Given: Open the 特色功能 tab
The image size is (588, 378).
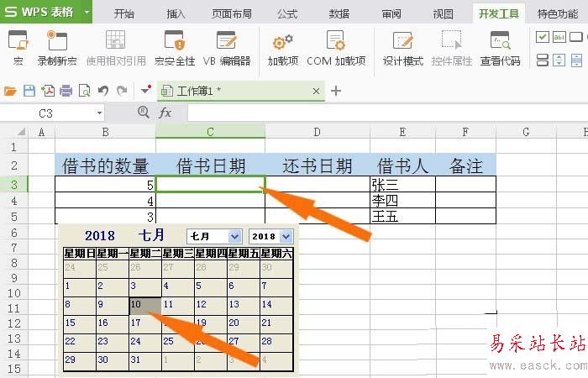Looking at the screenshot, I should point(558,14).
